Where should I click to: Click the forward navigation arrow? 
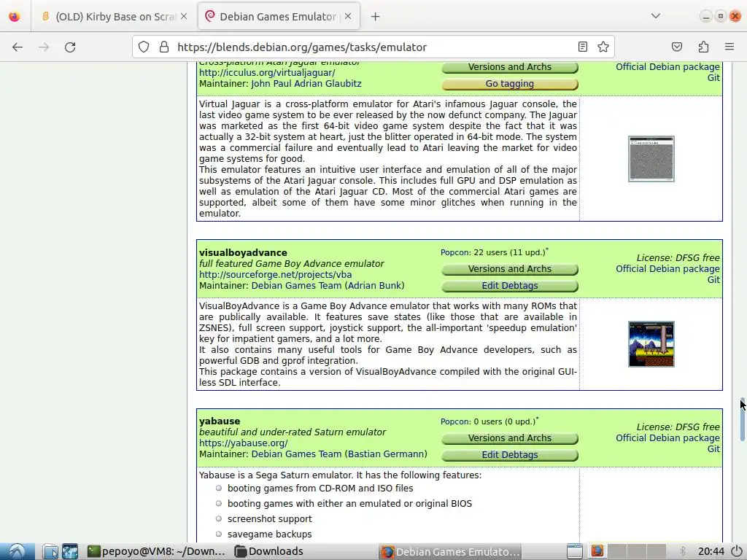44,47
